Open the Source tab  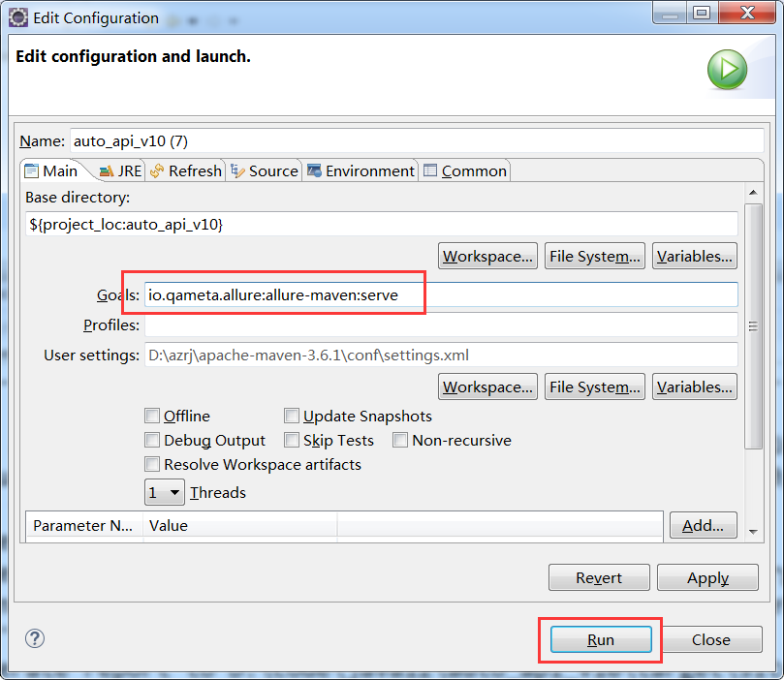pyautogui.click(x=265, y=170)
